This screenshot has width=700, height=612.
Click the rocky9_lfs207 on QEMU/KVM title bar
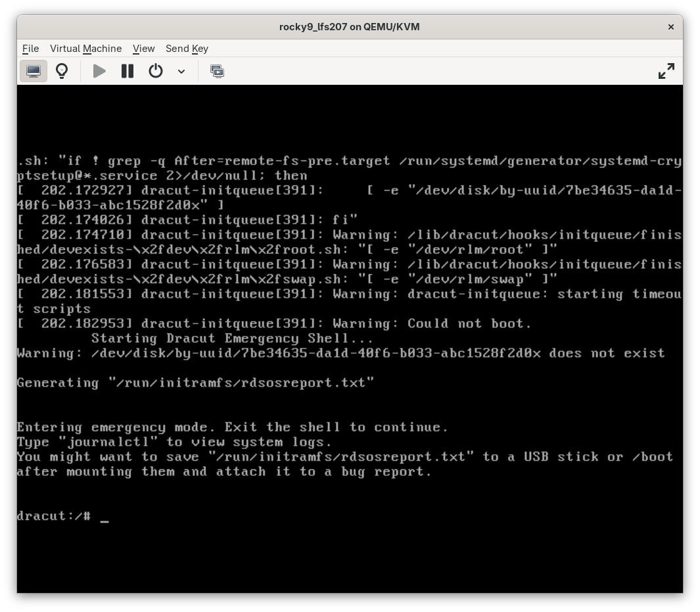click(x=349, y=27)
